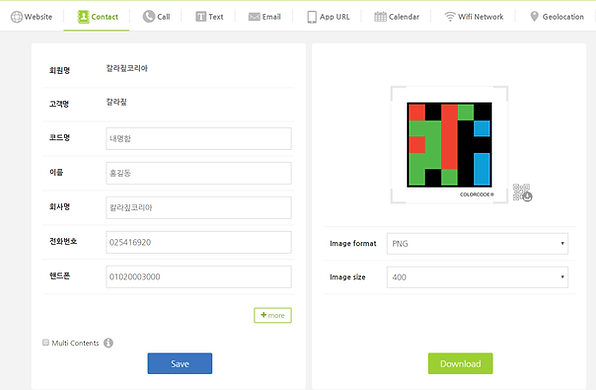The image size is (596, 390).
Task: Click the 칼라짚 customer name text
Action: click(x=116, y=102)
